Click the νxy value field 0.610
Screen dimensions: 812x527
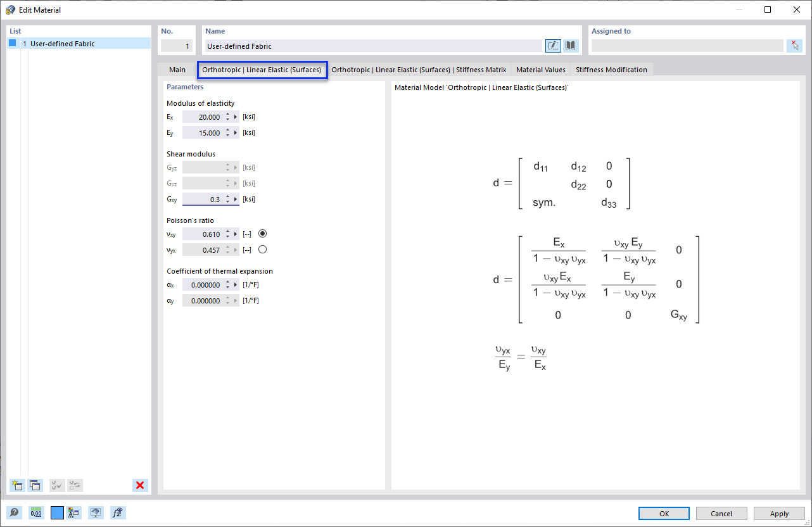tap(203, 234)
